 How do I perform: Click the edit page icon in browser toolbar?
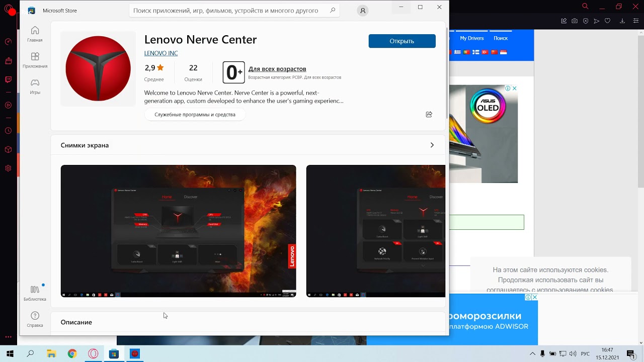564,21
